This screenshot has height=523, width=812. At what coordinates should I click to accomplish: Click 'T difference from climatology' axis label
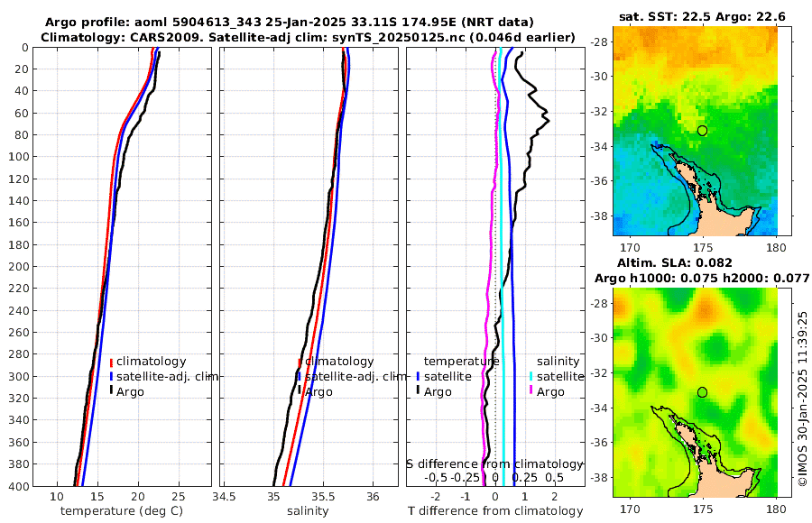point(495,511)
